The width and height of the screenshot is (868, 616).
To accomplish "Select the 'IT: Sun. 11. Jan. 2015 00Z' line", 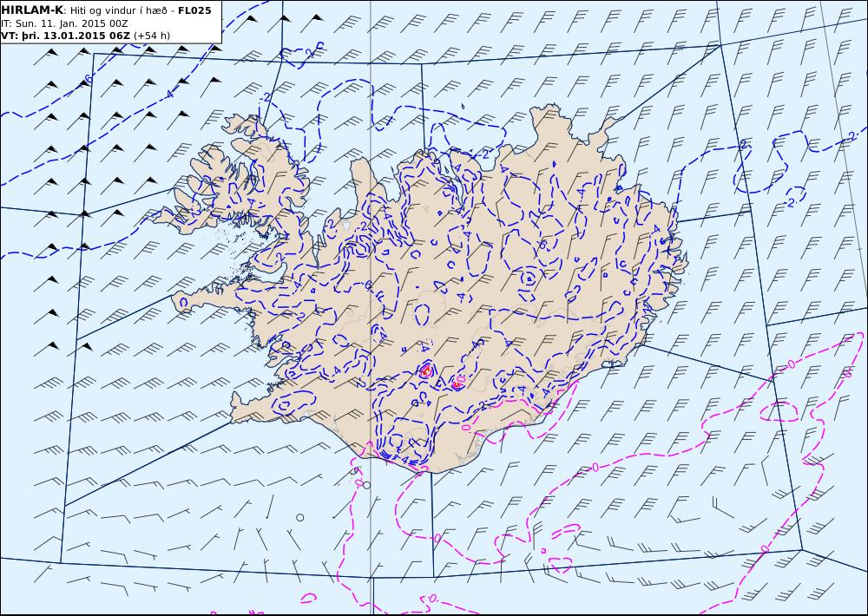I will (65, 23).
